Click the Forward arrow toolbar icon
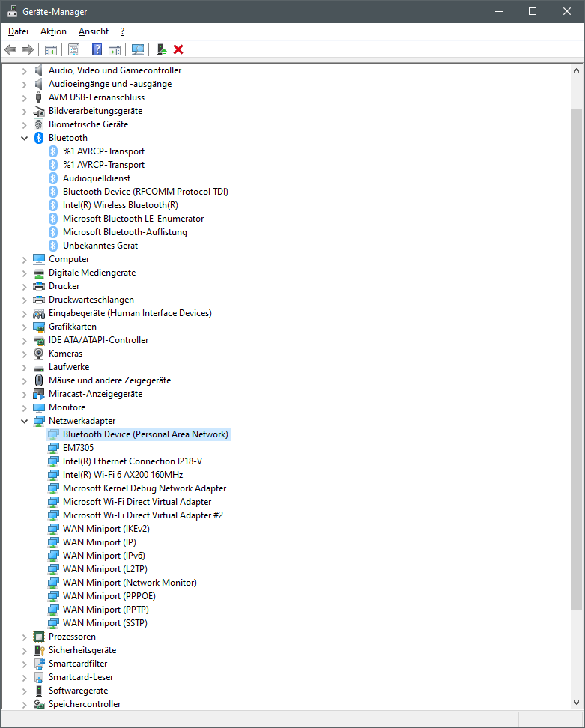585x728 pixels. pos(28,49)
